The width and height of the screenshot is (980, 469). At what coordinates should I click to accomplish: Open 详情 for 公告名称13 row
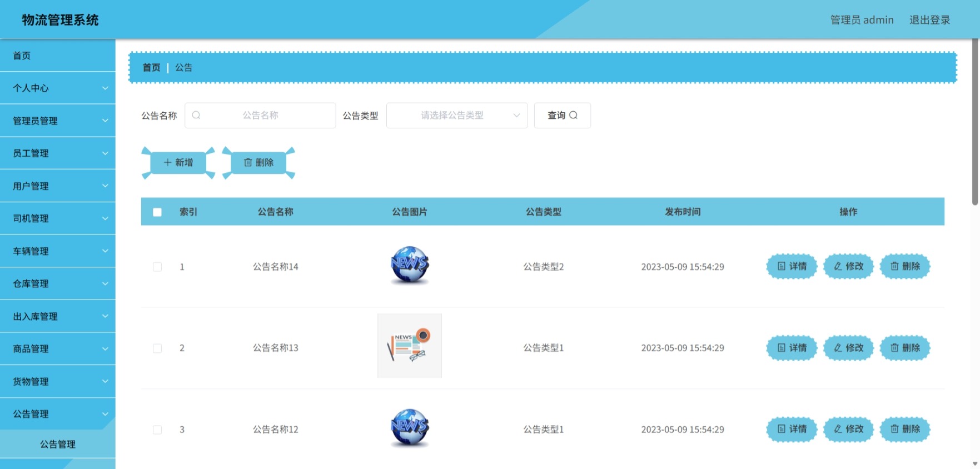[792, 348]
